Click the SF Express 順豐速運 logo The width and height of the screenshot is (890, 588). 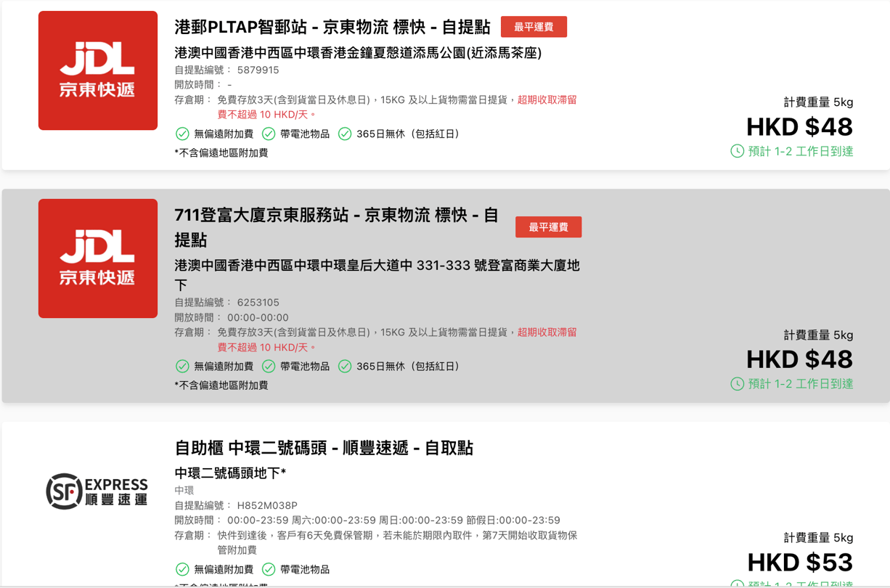click(97, 490)
